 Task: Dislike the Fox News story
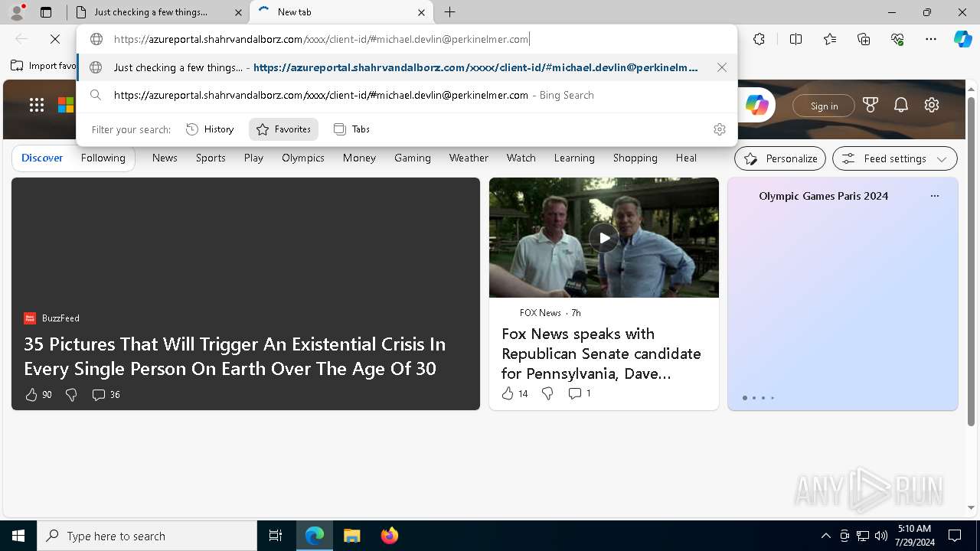click(547, 393)
